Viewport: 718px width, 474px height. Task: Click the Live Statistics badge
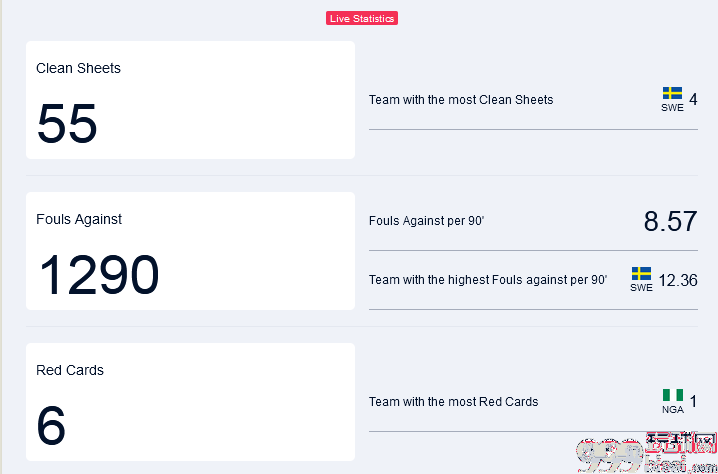pos(362,18)
